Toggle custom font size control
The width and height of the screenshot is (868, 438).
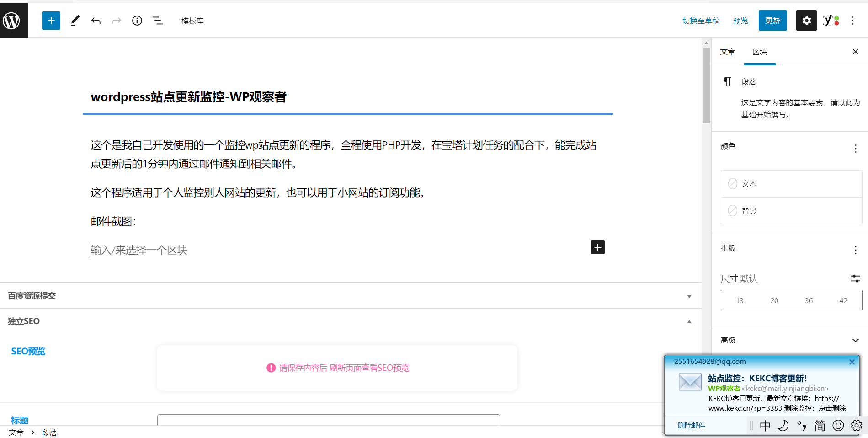point(855,278)
